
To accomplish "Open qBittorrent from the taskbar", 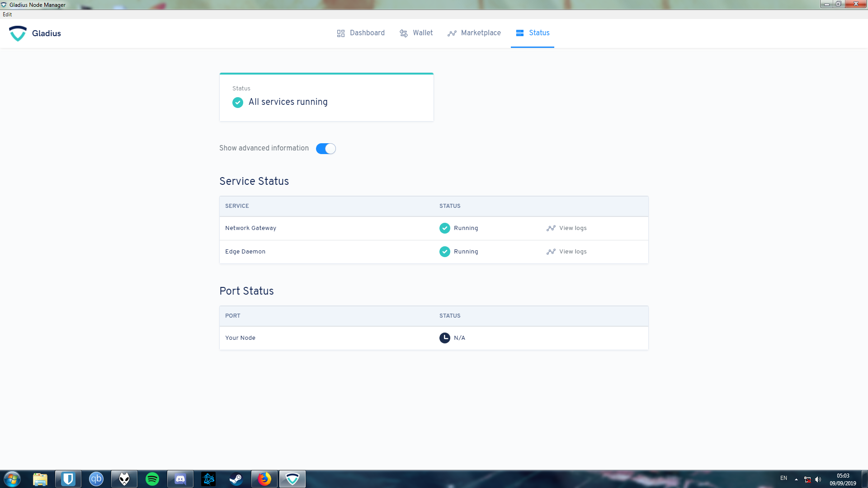I will [96, 479].
